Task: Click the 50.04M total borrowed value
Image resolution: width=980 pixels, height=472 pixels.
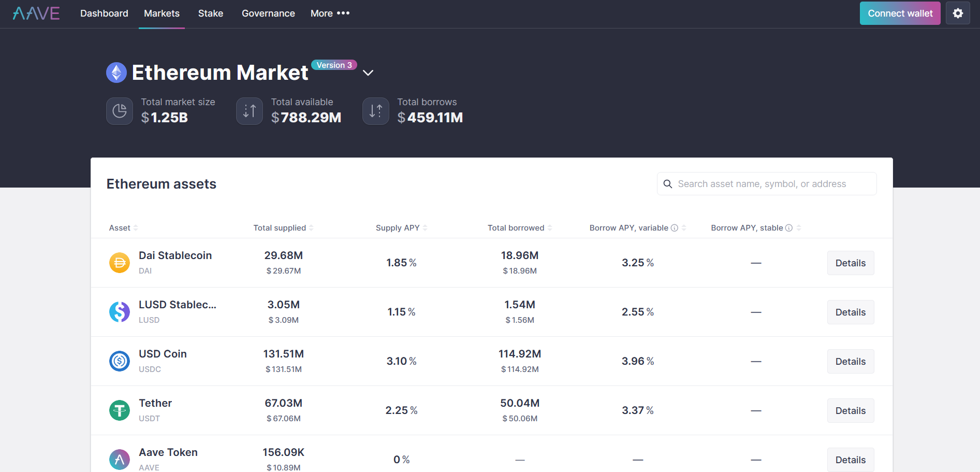Action: click(520, 403)
